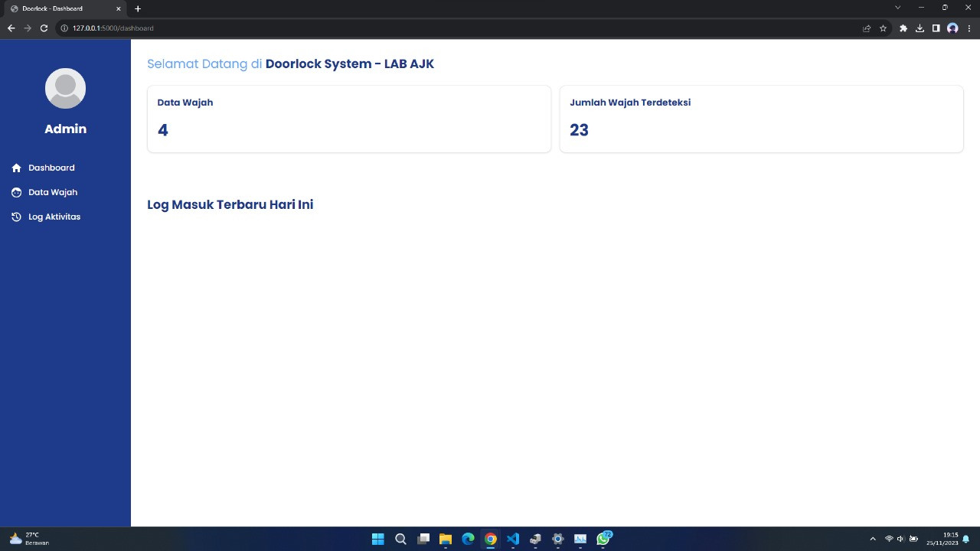Open Visual Studio Code from taskbar
980x551 pixels.
coord(513,539)
